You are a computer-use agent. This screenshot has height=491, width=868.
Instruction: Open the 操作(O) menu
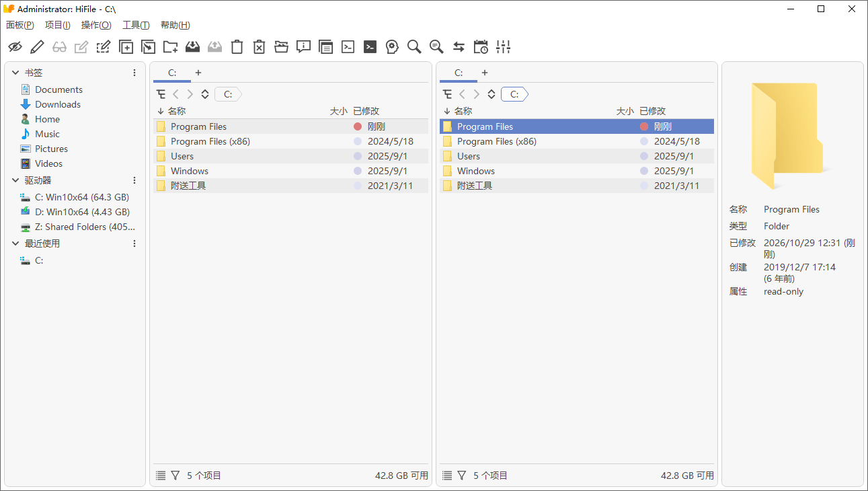[96, 25]
